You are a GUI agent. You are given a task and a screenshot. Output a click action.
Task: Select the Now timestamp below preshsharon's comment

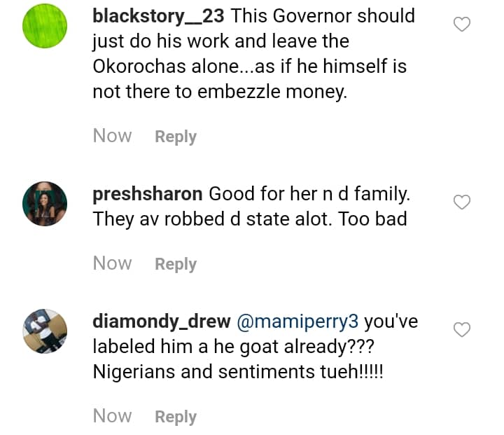click(112, 263)
